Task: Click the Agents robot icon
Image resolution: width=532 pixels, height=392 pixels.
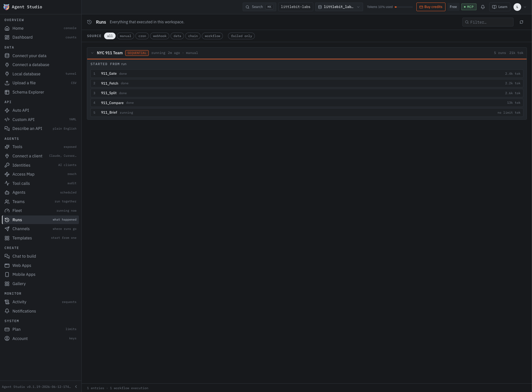Action: coord(7,192)
